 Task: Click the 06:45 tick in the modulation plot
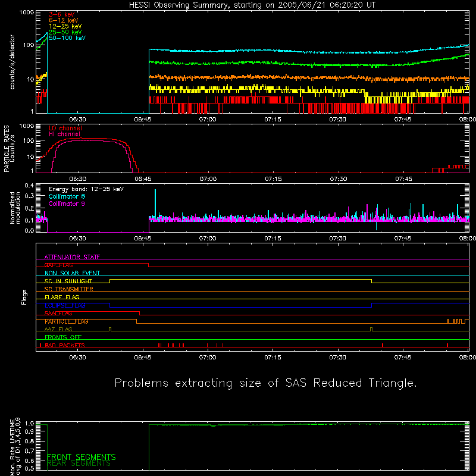point(143,239)
